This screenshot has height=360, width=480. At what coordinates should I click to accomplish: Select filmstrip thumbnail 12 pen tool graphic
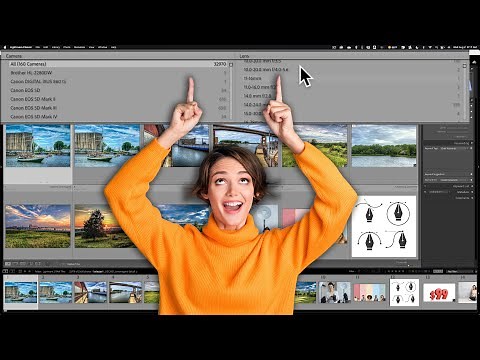(x=404, y=292)
